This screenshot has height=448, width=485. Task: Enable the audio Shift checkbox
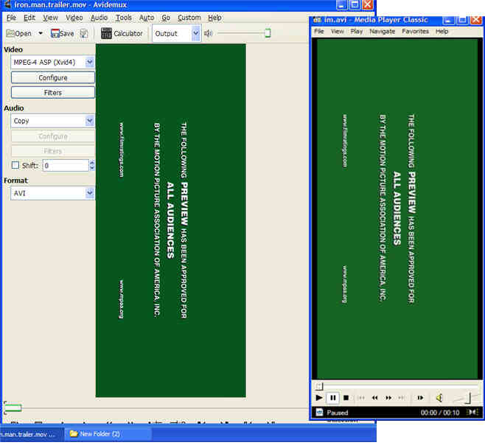point(15,165)
